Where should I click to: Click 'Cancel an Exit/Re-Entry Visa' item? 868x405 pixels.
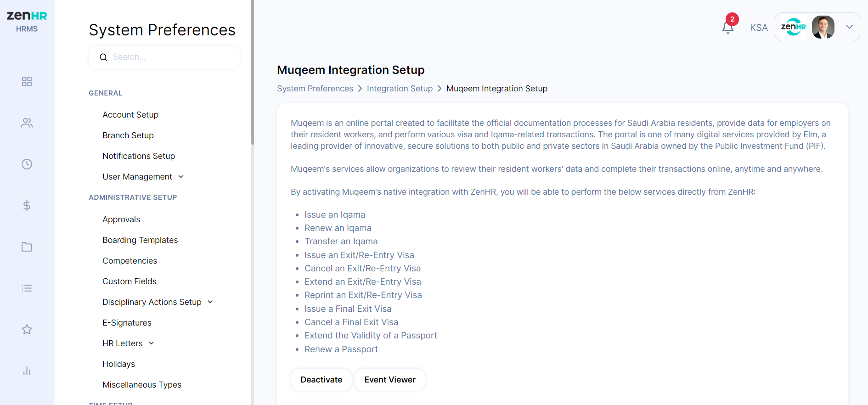pyautogui.click(x=363, y=269)
